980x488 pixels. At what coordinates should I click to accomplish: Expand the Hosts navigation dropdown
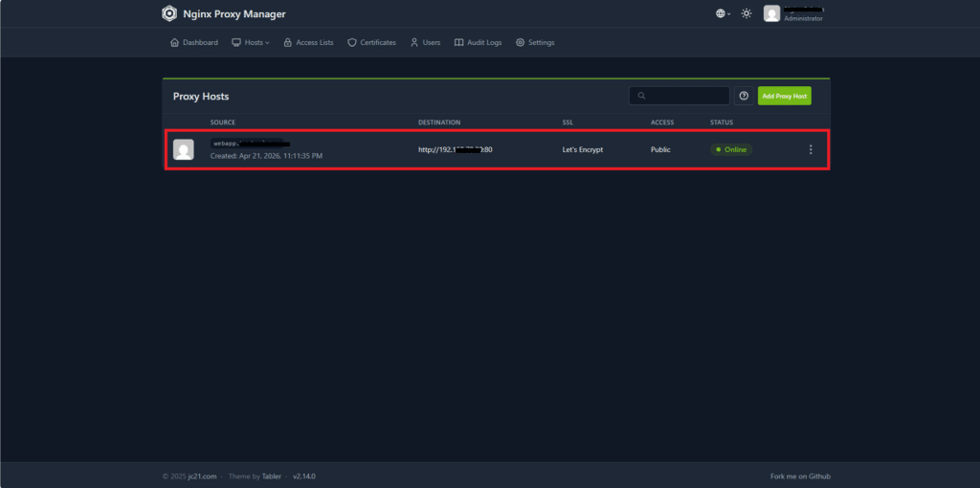251,42
